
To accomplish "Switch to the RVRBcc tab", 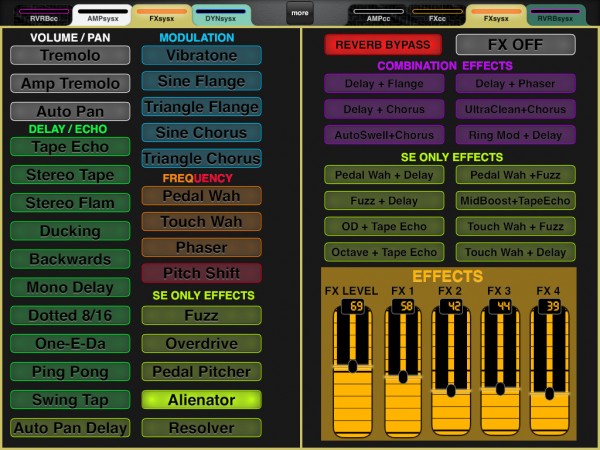I will pyautogui.click(x=44, y=15).
